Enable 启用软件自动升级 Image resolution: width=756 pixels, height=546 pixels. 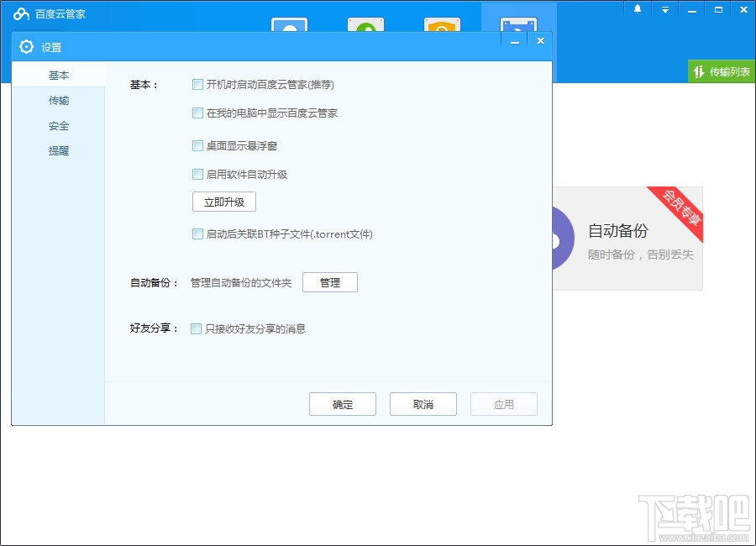click(x=197, y=174)
